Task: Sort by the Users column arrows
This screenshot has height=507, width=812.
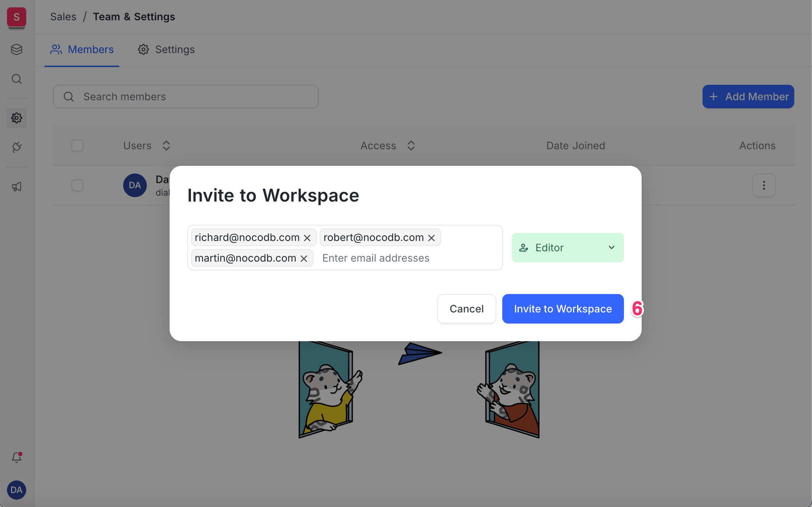Action: (x=166, y=146)
